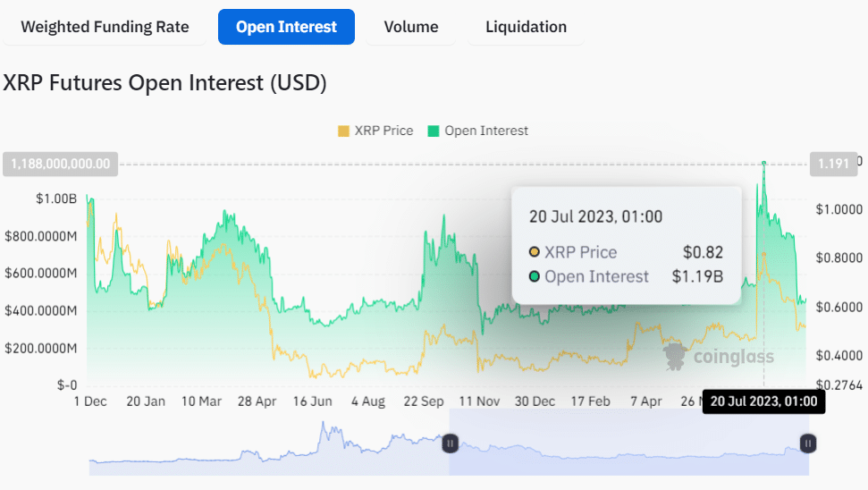Click the green Open Interest legend swatch
This screenshot has height=490, width=868.
434,131
